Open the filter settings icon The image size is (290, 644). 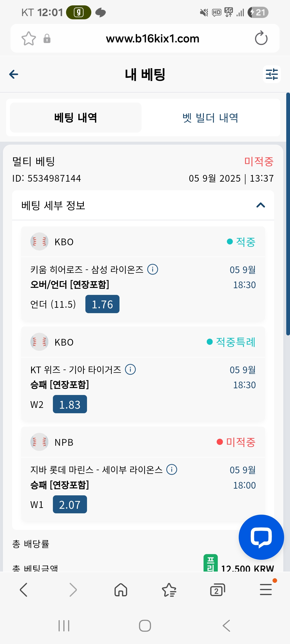[272, 74]
